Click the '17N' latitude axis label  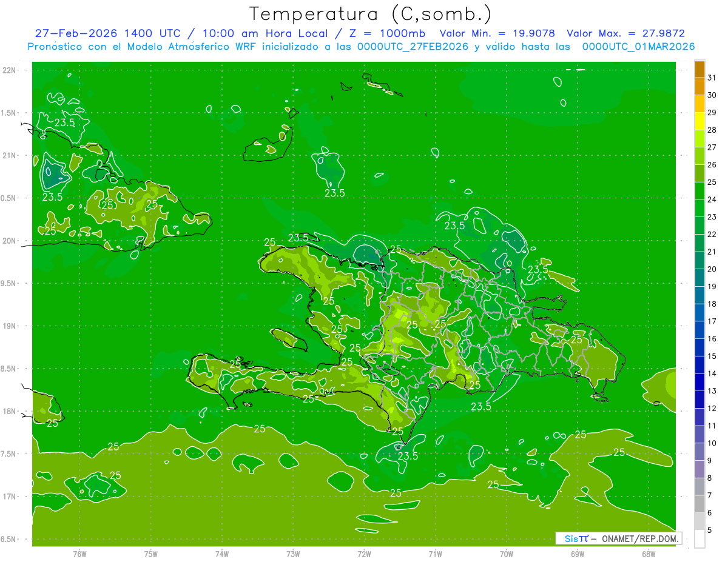point(9,497)
